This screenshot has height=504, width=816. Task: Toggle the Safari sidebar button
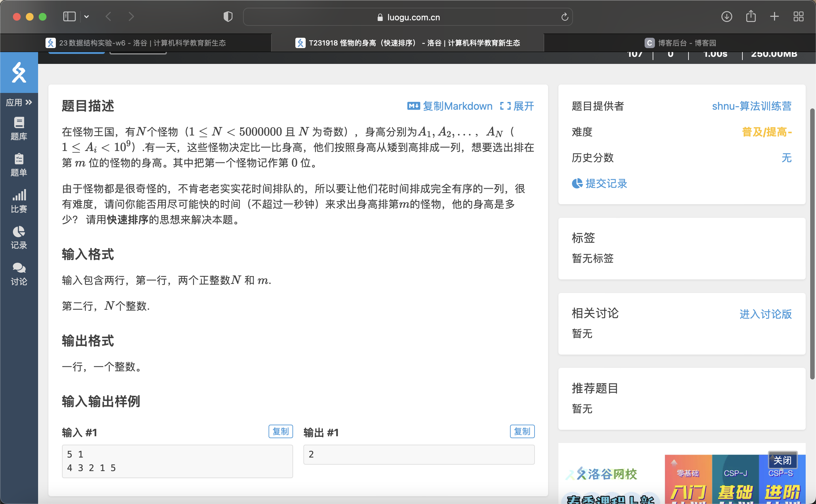[69, 17]
